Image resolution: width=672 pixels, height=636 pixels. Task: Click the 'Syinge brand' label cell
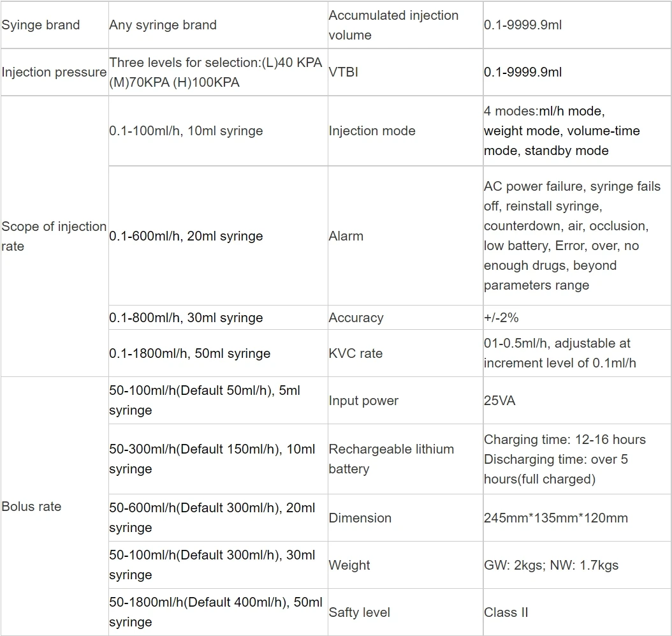[41, 25]
